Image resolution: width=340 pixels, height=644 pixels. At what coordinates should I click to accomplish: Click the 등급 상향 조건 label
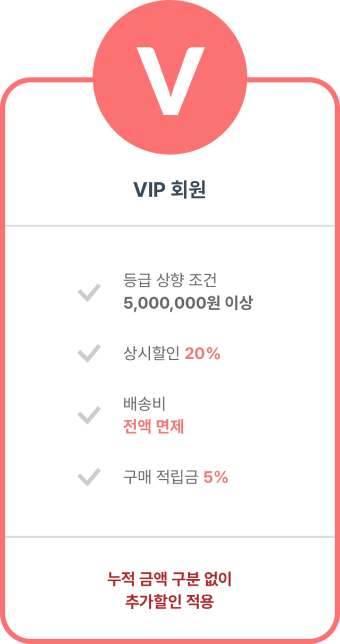pos(170,279)
